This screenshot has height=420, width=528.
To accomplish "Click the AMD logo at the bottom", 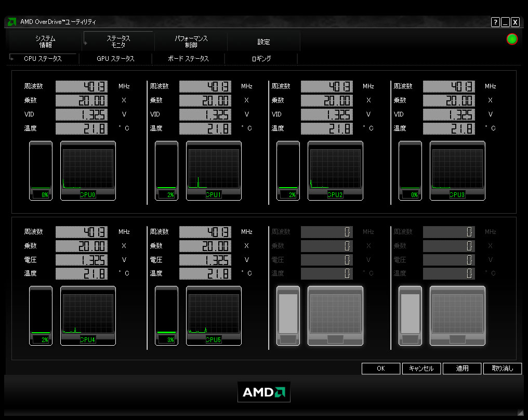I will (264, 392).
